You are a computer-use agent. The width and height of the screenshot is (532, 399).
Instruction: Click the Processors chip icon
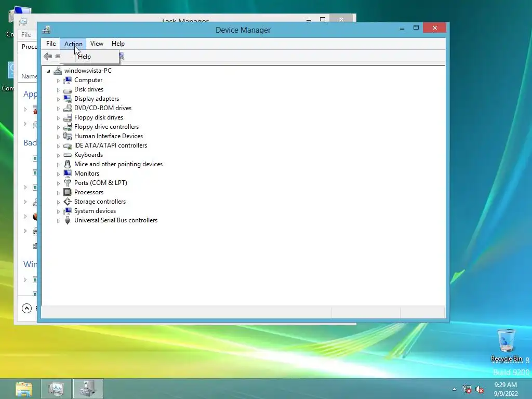pos(68,192)
